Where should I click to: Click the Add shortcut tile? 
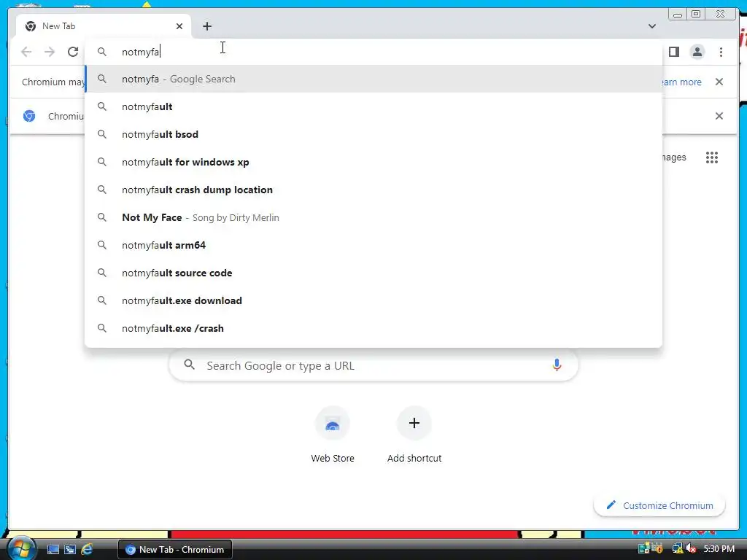pyautogui.click(x=414, y=435)
